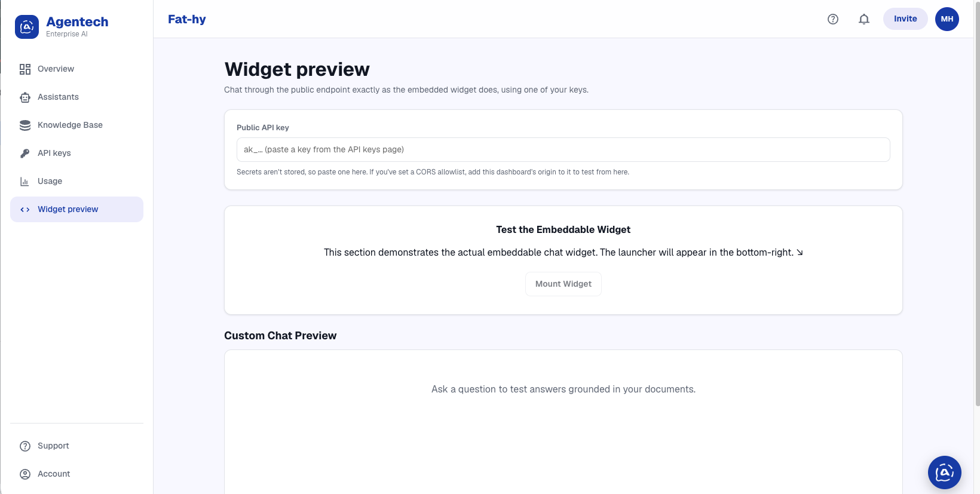Click the Knowledge Base database icon
This screenshot has height=494, width=980.
click(25, 125)
